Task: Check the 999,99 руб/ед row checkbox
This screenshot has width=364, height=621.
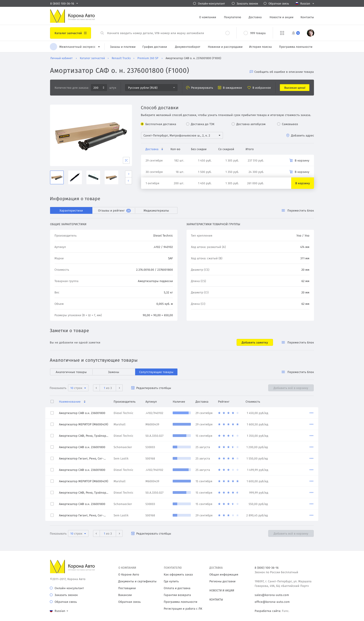Action: click(52, 493)
